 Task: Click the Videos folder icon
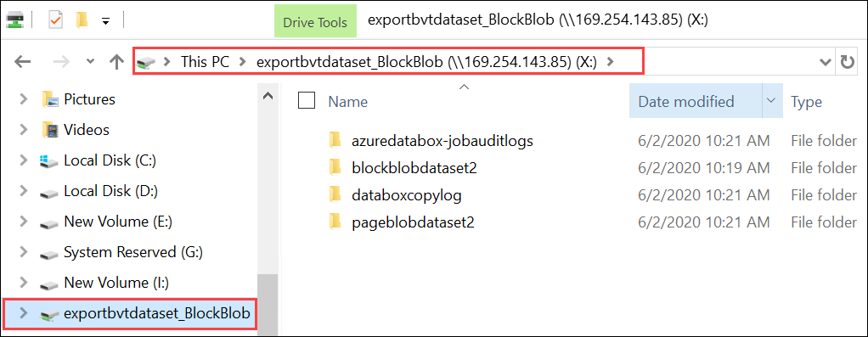(x=50, y=130)
